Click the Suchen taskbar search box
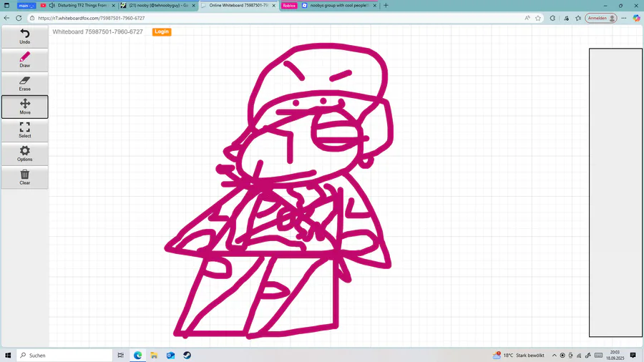The width and height of the screenshot is (644, 362). (64, 355)
